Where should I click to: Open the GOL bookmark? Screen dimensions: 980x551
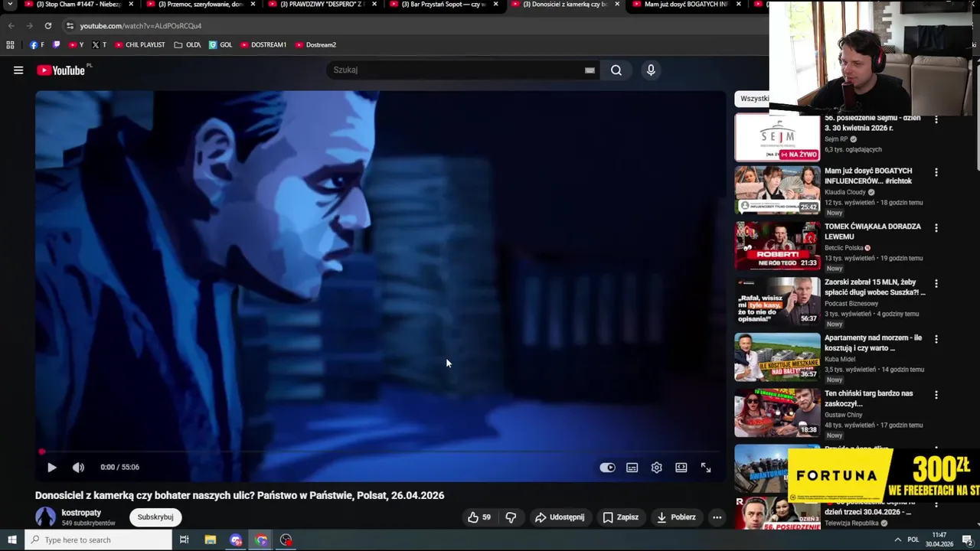coord(220,45)
